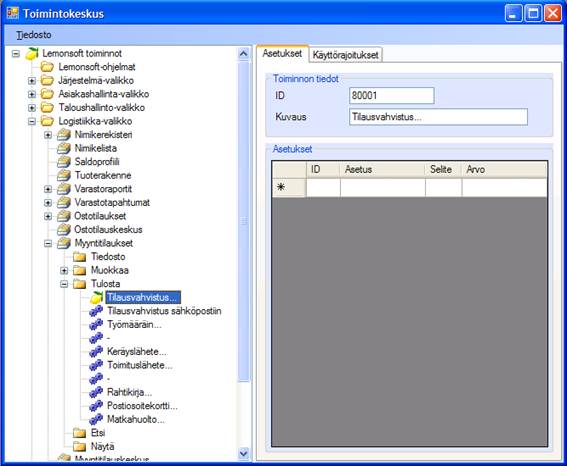Viewport: 567px width, 466px height.
Task: Expand the Varastotapahtumat node
Action: pos(48,203)
